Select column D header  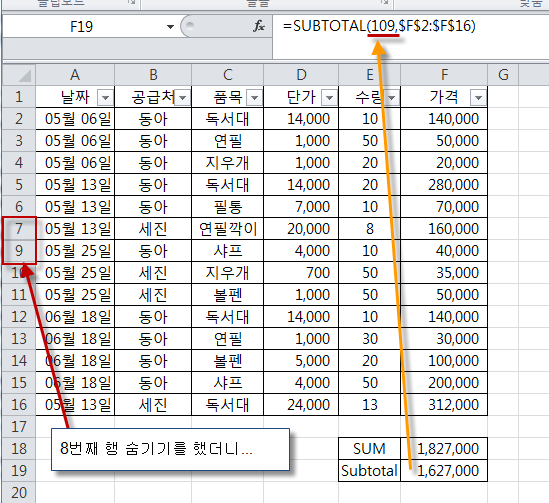[301, 75]
